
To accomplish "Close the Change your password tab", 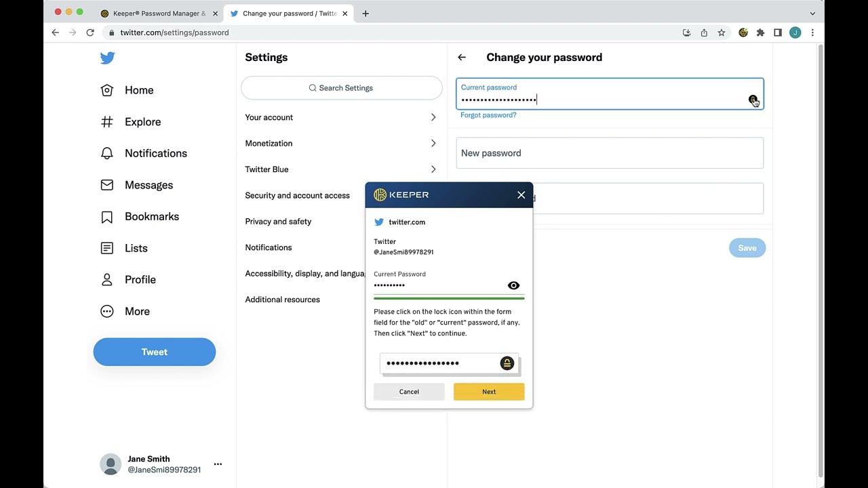I will point(344,14).
